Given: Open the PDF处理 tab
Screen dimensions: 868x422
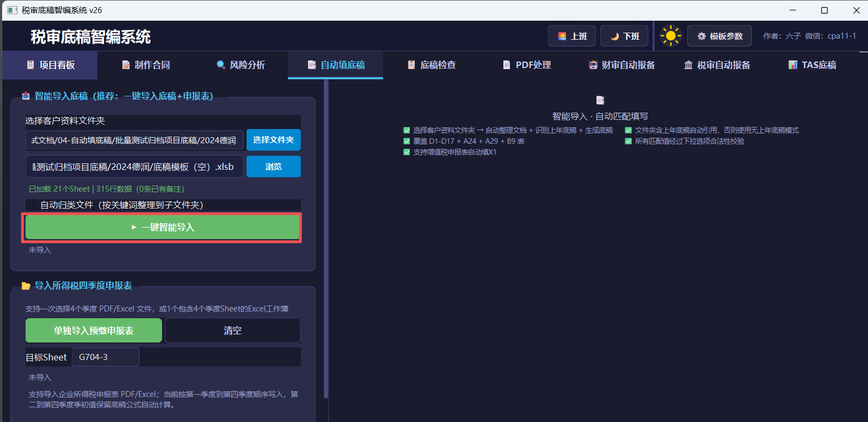Looking at the screenshot, I should [526, 65].
